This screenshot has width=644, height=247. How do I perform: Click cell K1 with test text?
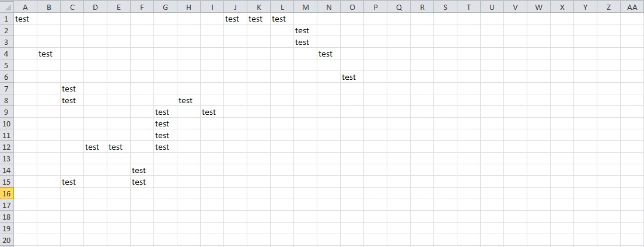tap(258, 19)
